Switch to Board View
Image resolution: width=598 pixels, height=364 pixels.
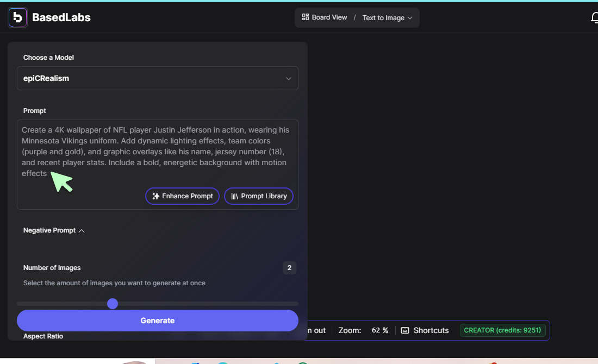click(x=325, y=17)
